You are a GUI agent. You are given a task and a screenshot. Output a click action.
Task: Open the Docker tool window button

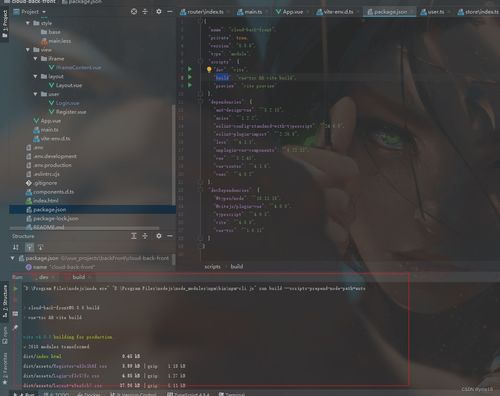pyautogui.click(x=88, y=394)
